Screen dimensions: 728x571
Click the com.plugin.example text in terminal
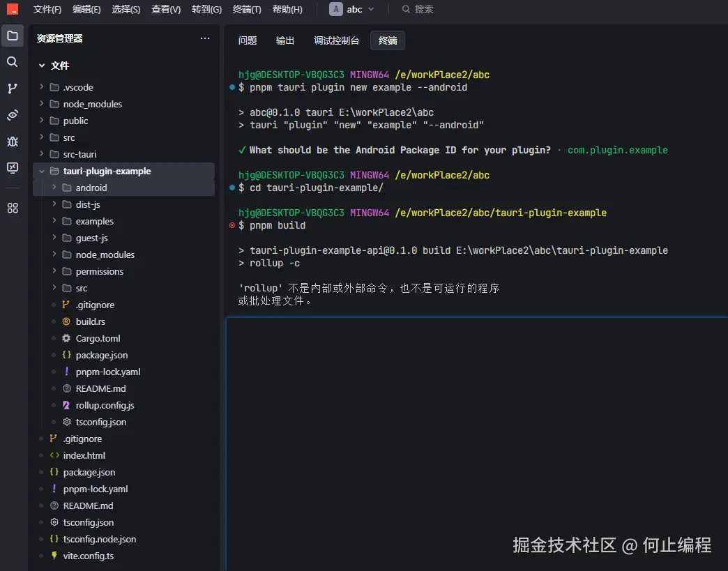pos(618,150)
